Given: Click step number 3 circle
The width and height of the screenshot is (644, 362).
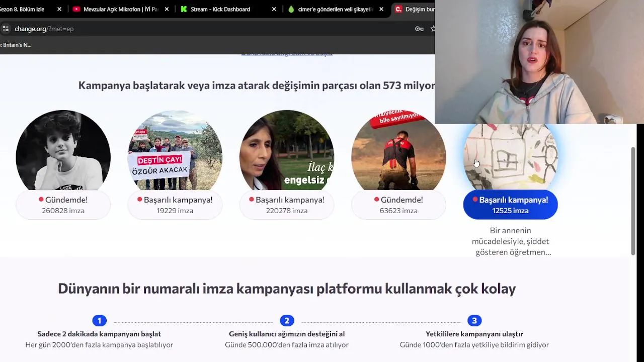Looking at the screenshot, I should click(x=474, y=320).
